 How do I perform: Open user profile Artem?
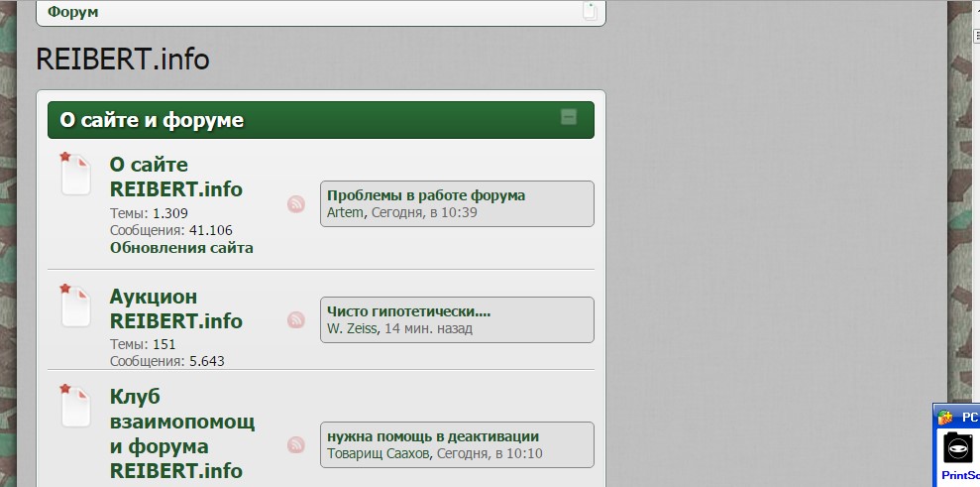coord(345,212)
